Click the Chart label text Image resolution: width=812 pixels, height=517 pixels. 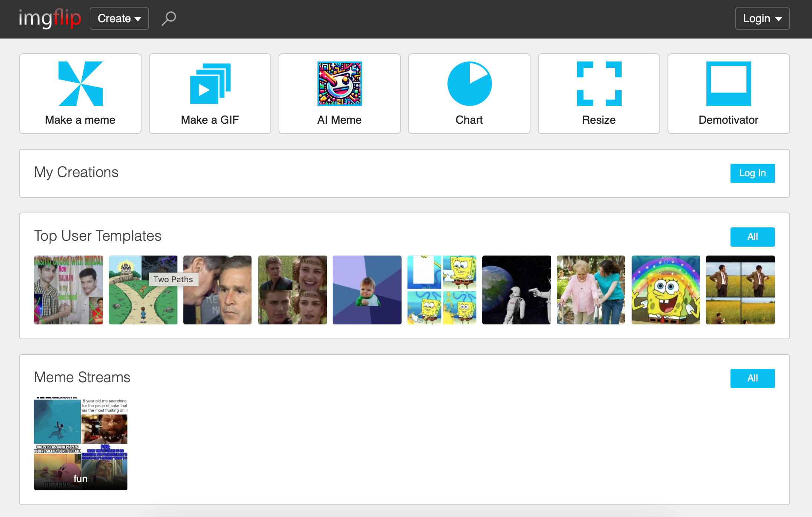pyautogui.click(x=469, y=120)
